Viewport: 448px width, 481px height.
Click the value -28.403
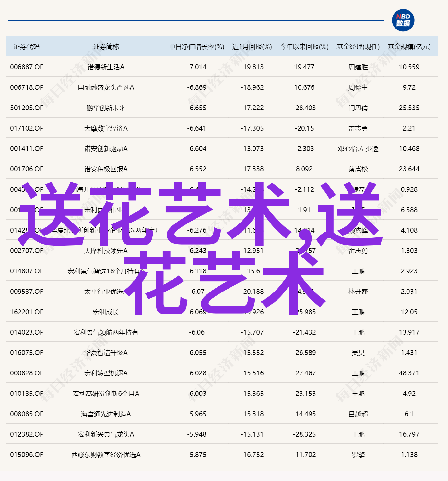[x=304, y=108]
